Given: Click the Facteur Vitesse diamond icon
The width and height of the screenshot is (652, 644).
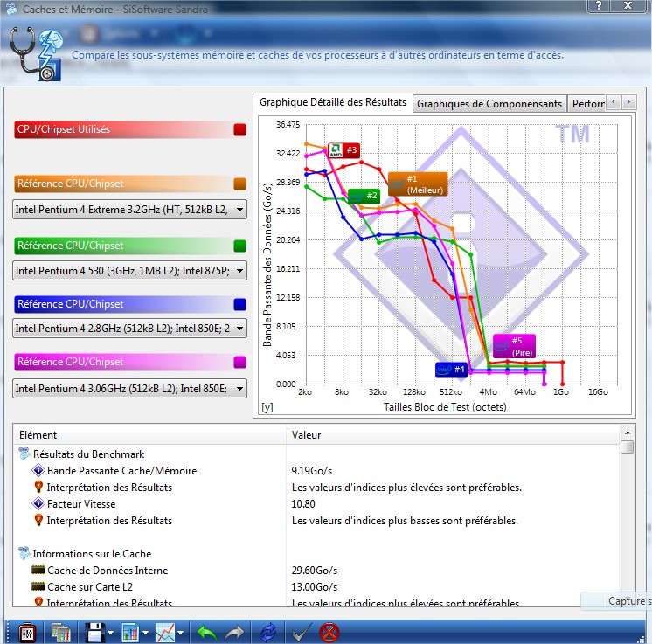Looking at the screenshot, I should point(38,503).
